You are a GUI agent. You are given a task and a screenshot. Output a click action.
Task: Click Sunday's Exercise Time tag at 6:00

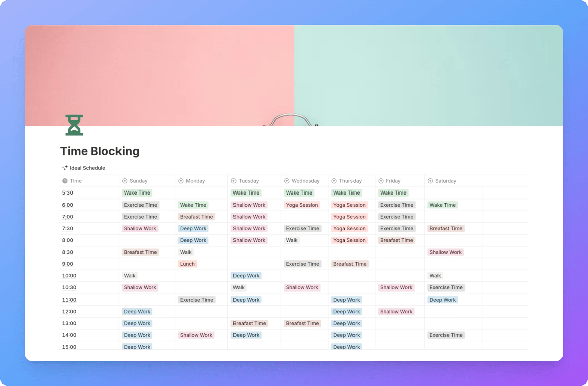(140, 205)
